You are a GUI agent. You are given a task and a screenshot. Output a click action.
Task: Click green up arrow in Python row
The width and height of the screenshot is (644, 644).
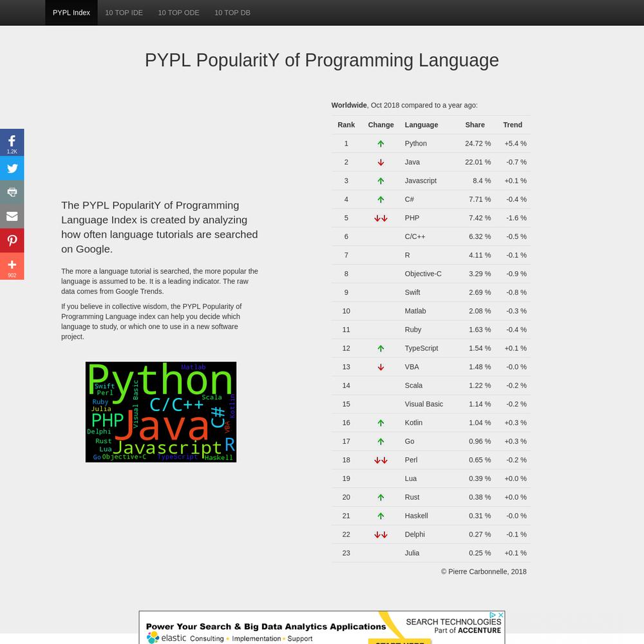(381, 144)
